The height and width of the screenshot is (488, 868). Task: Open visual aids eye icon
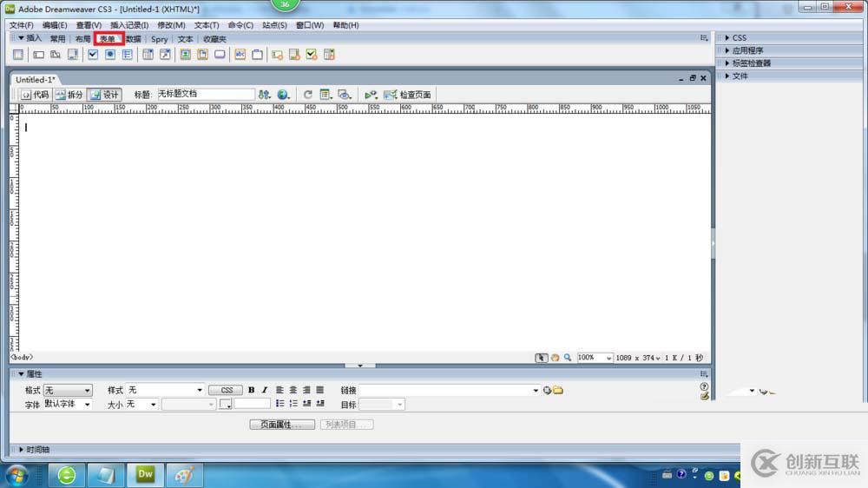pos(345,95)
